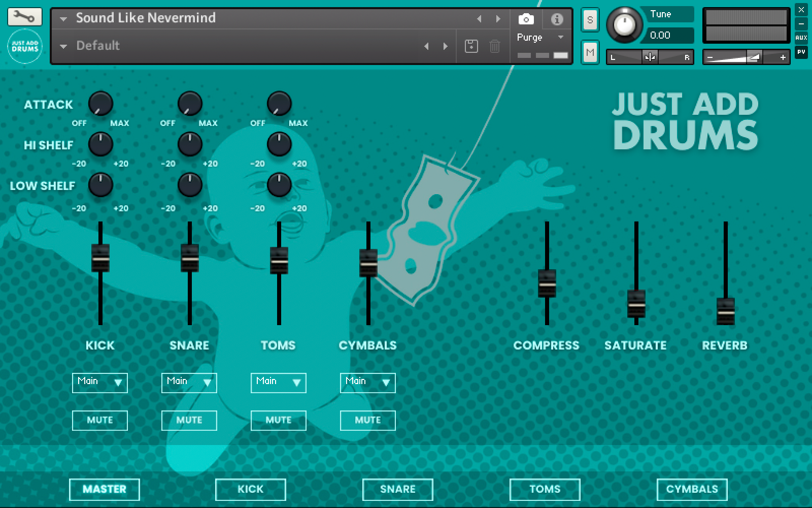
Task: Click the Kick Low Shelf knob
Action: (100, 185)
